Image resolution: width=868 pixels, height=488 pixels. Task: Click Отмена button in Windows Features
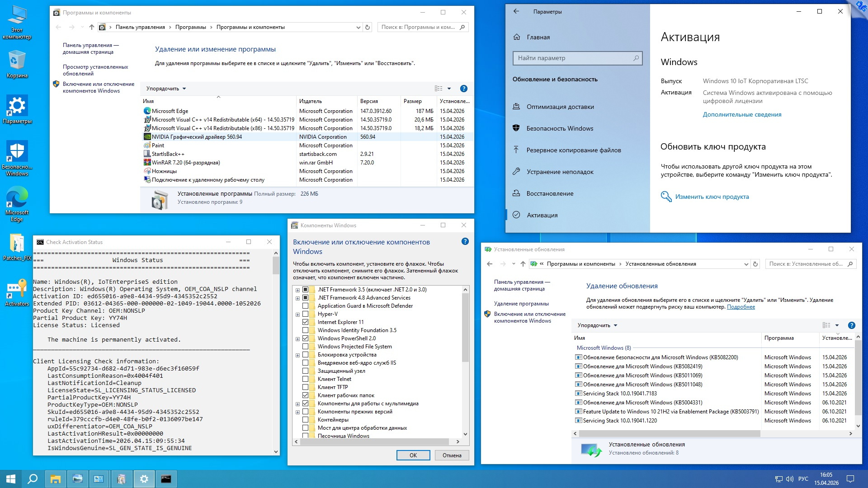tap(452, 455)
